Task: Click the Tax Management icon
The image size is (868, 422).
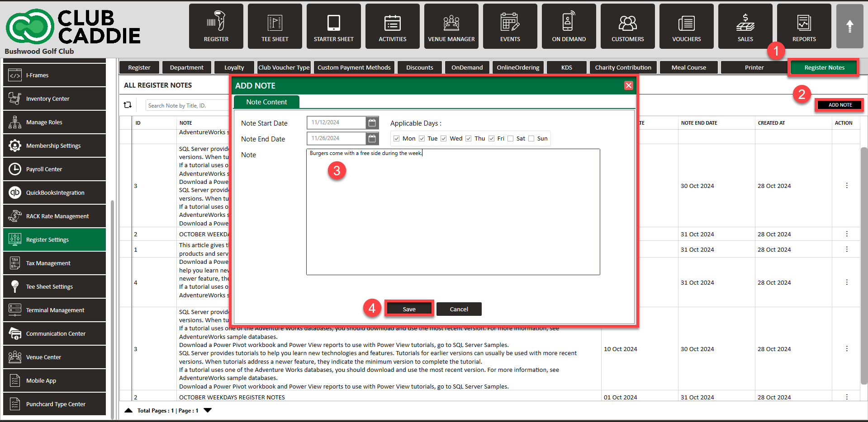Action: [15, 263]
